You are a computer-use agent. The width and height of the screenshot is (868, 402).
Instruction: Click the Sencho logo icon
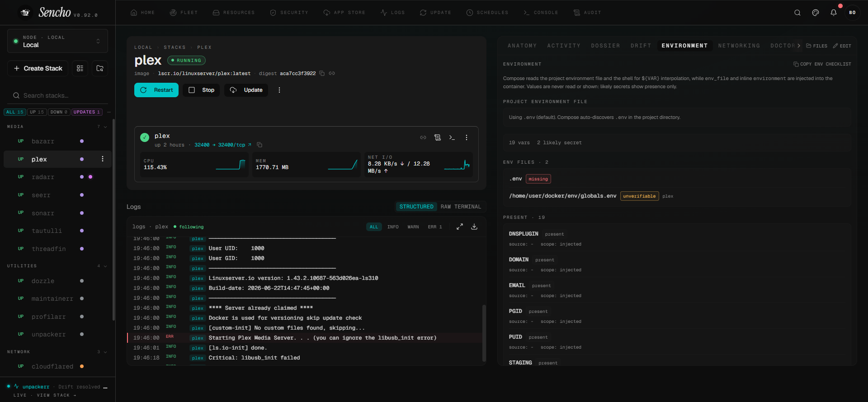(25, 12)
